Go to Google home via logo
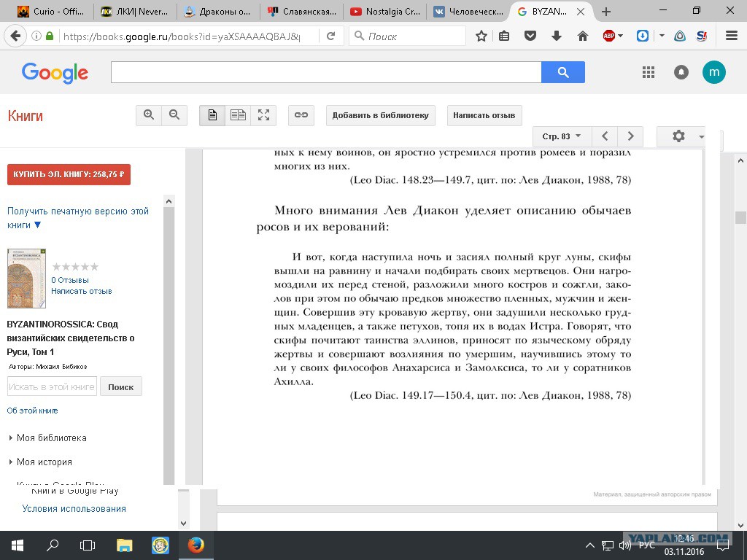 (x=55, y=72)
